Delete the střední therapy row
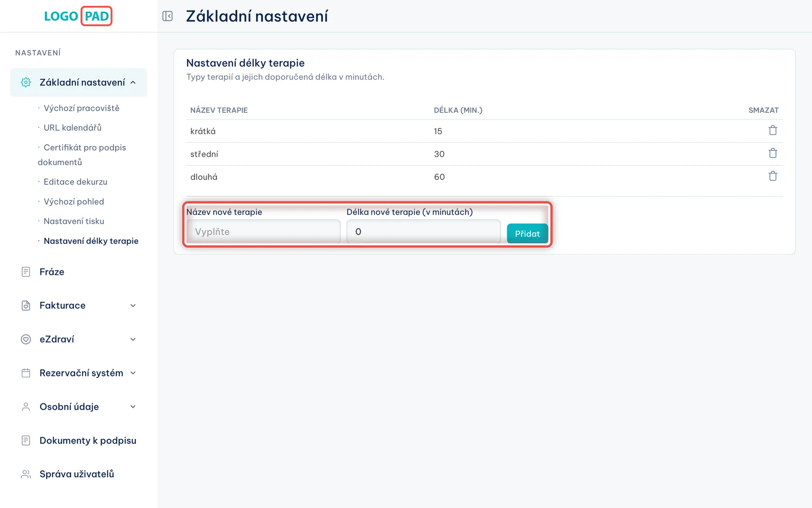The height and width of the screenshot is (508, 812). 773,153
